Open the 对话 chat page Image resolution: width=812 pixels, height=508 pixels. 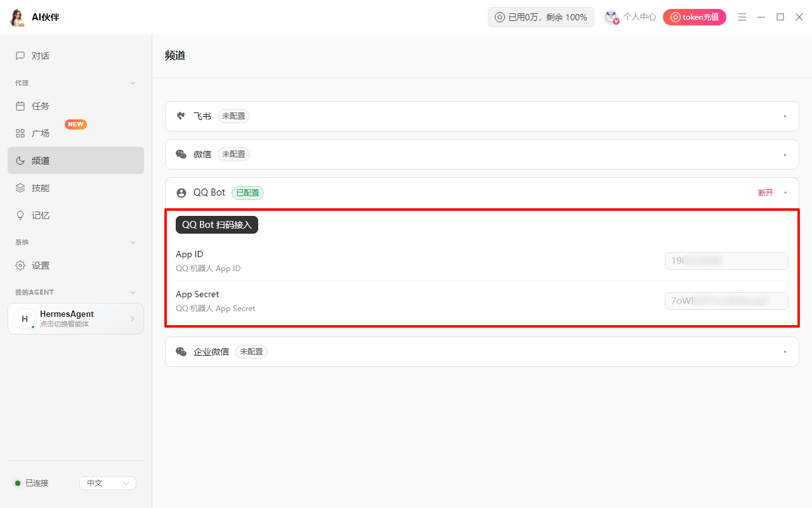click(x=75, y=56)
